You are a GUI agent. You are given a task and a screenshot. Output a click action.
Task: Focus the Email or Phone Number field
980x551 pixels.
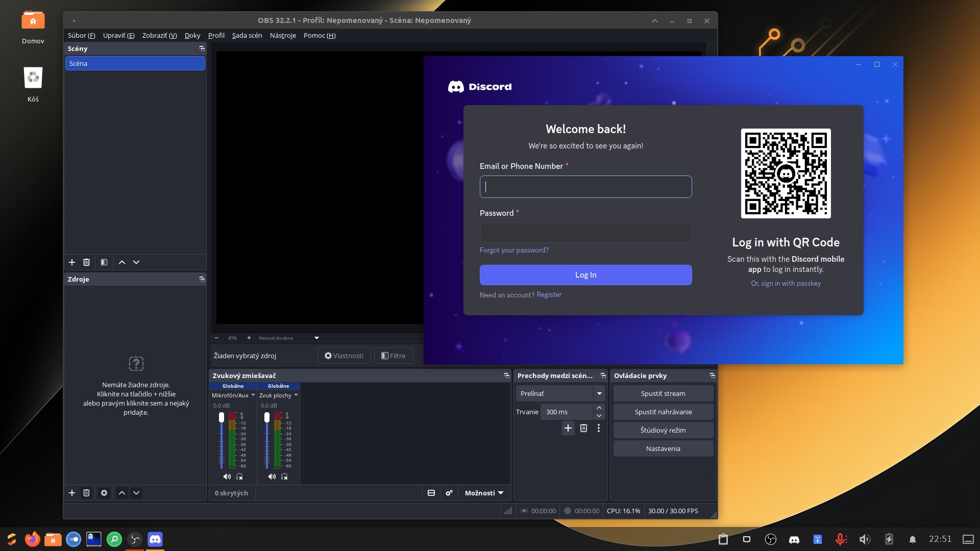[585, 187]
